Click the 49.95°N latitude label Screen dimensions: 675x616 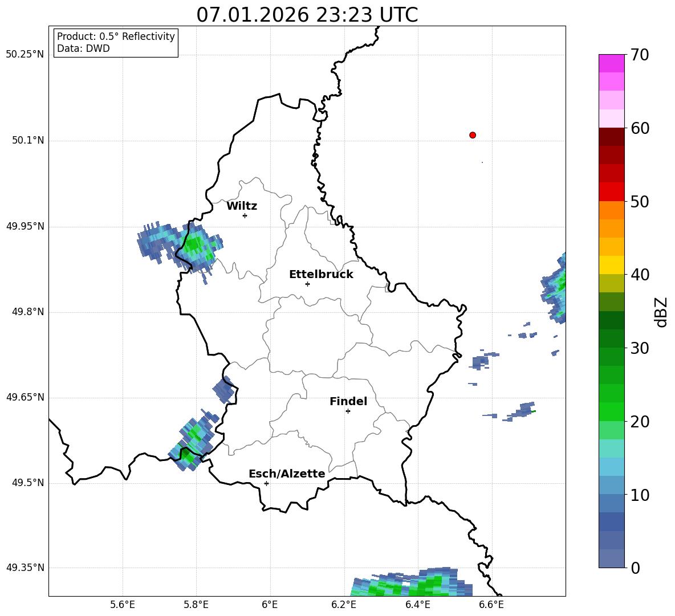pyautogui.click(x=25, y=226)
